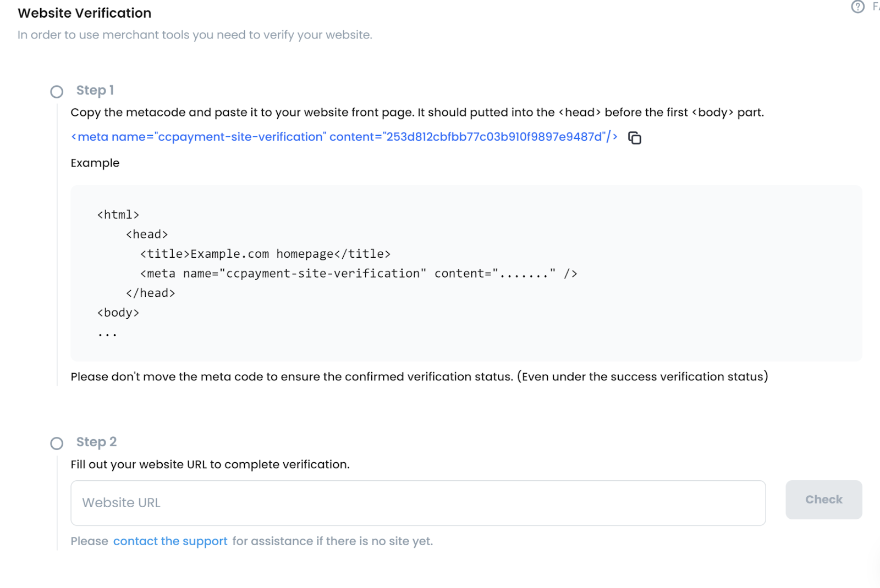The height and width of the screenshot is (588, 880).
Task: Click the Website Verification heading
Action: coord(85,13)
